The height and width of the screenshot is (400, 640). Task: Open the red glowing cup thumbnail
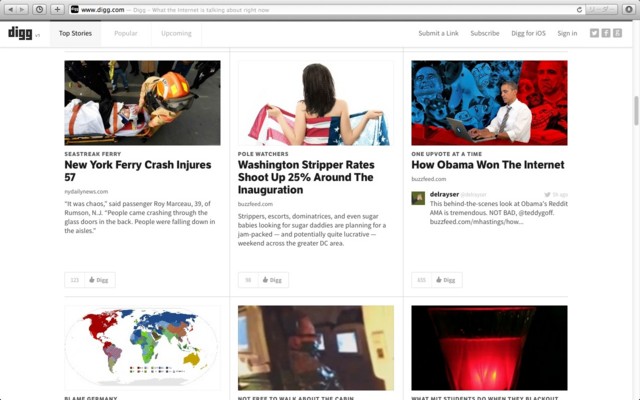pos(489,348)
